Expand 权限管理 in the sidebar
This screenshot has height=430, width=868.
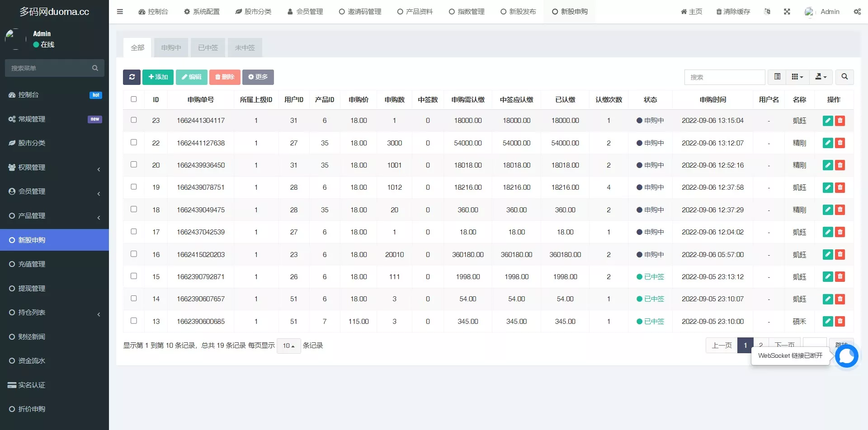pos(54,168)
